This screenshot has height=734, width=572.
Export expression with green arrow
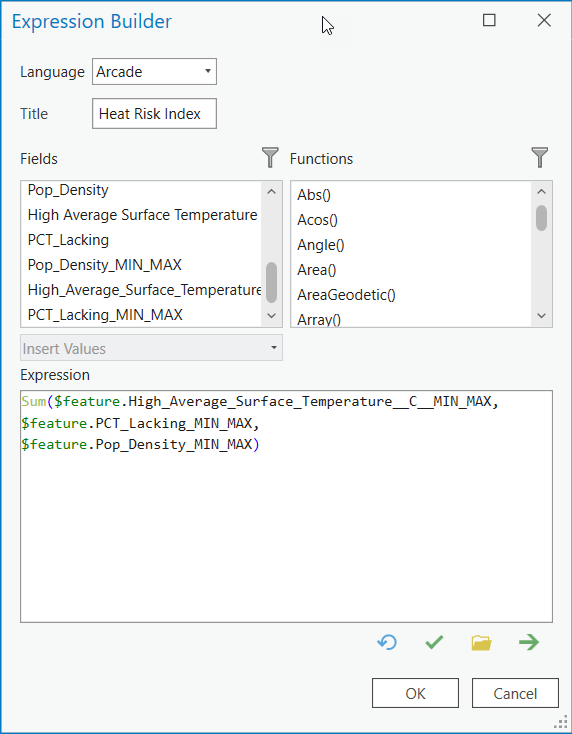[x=529, y=642]
